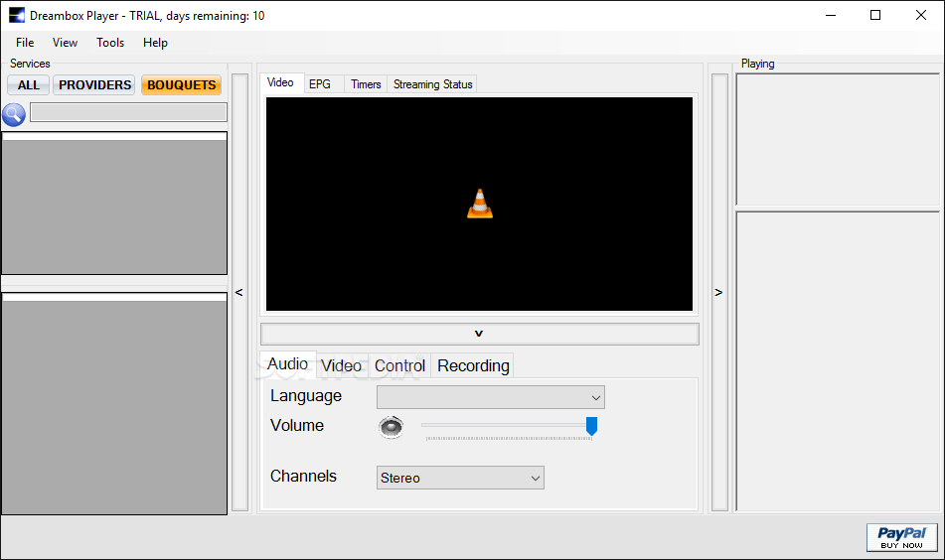
Task: Collapse the right Playing panel
Action: (719, 293)
